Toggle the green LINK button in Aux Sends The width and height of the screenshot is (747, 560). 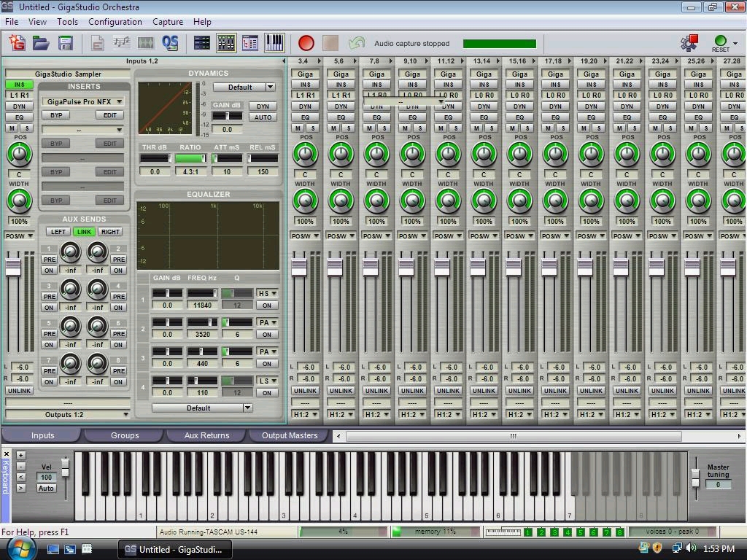(x=84, y=232)
